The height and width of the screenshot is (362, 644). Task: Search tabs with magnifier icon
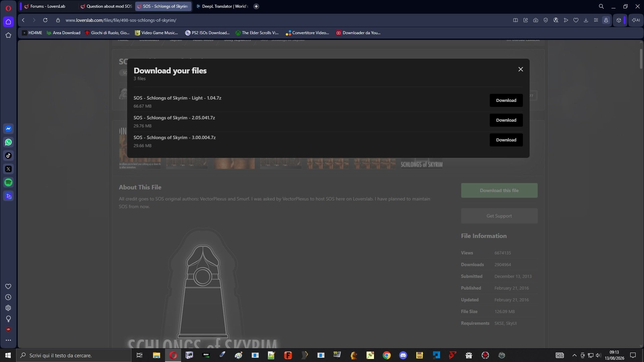click(601, 6)
